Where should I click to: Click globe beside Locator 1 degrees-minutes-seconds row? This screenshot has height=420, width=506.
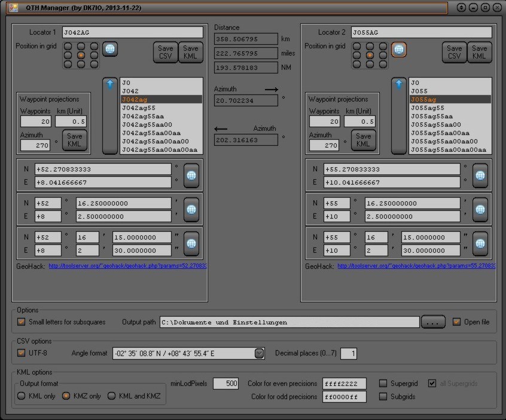[x=191, y=243]
